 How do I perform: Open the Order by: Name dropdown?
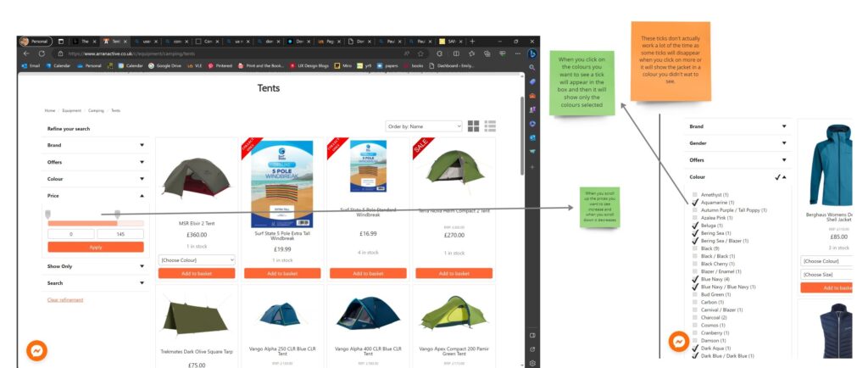point(424,126)
